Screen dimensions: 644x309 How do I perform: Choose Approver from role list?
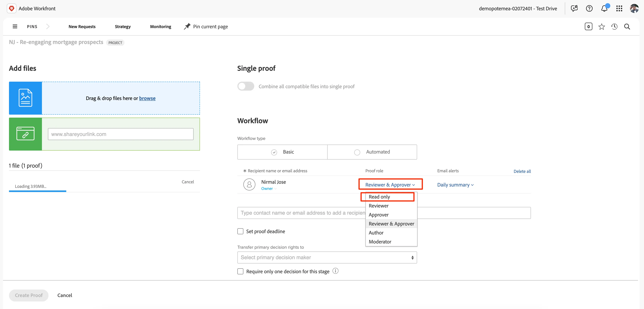pyautogui.click(x=391, y=215)
